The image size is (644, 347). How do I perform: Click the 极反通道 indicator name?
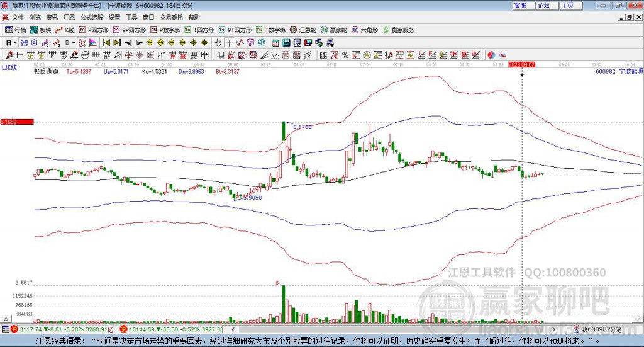coord(46,72)
